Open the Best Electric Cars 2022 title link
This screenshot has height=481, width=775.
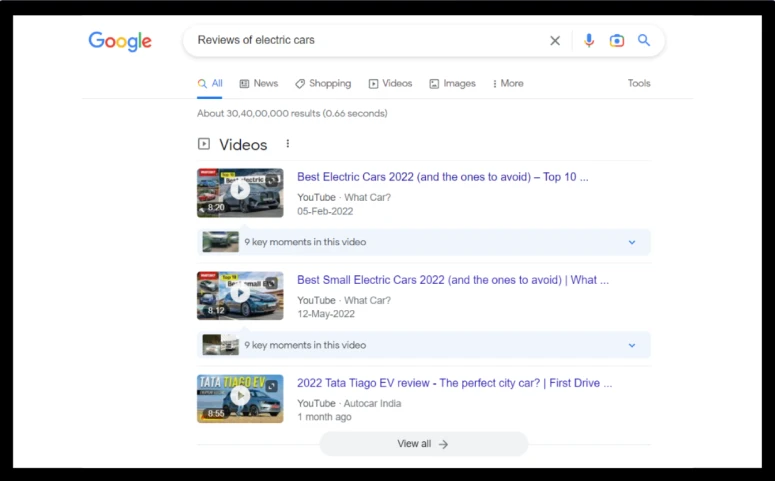[443, 177]
